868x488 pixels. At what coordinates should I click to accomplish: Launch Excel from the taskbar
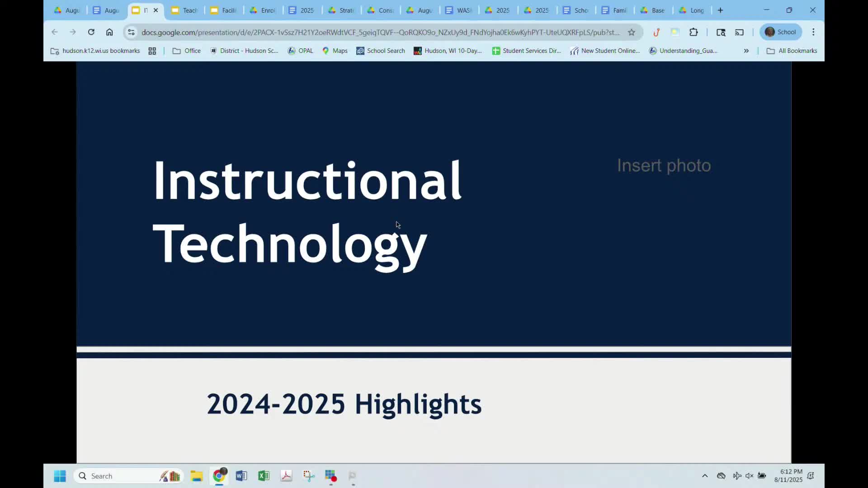pyautogui.click(x=264, y=476)
